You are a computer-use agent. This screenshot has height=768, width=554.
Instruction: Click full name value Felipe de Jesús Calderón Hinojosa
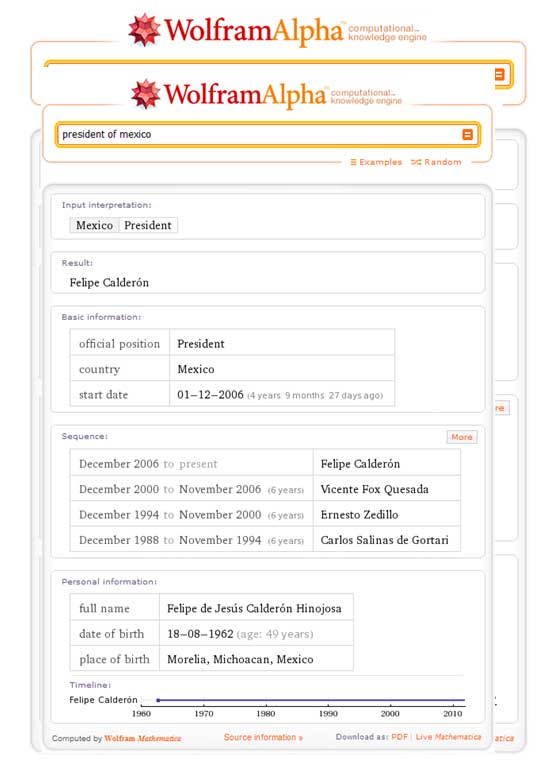coord(254,608)
